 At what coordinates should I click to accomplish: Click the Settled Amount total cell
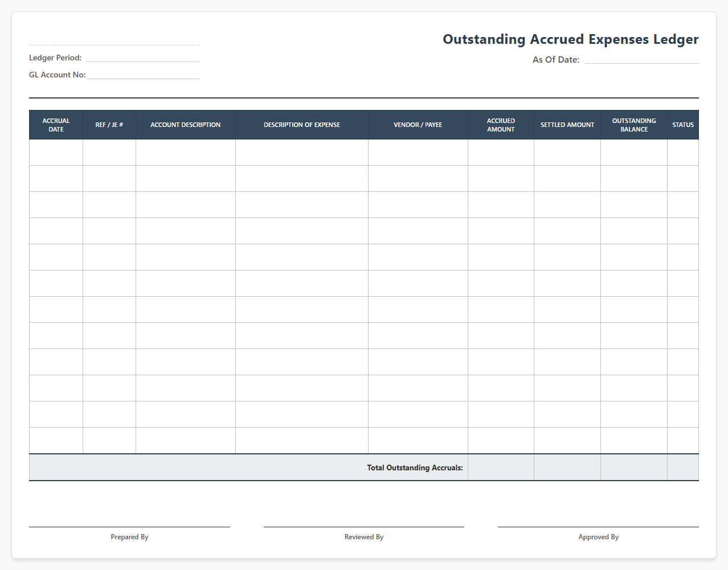(567, 468)
